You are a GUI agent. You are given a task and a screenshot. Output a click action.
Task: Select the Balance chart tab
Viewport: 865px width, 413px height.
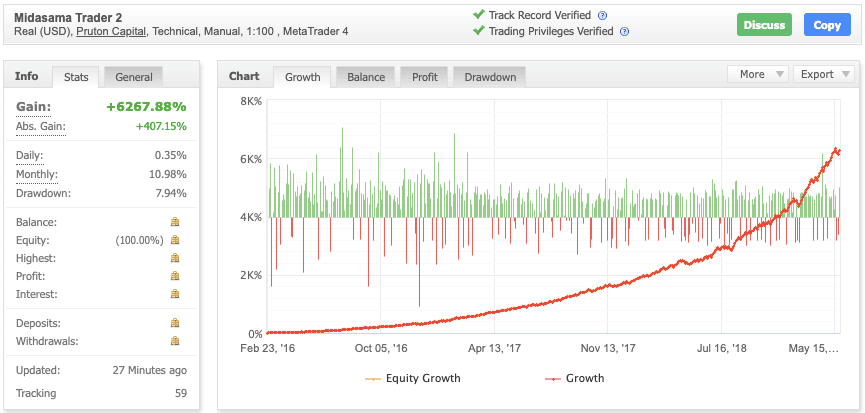click(x=366, y=77)
